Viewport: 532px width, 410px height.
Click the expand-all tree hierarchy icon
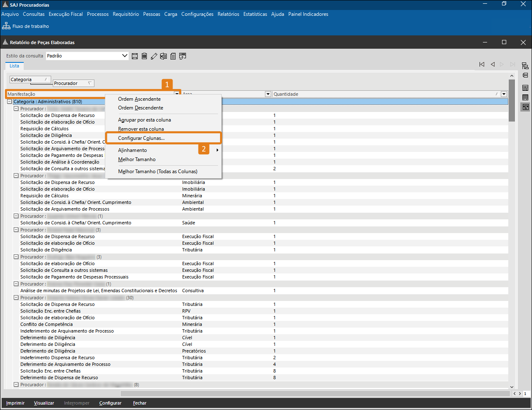point(525,66)
